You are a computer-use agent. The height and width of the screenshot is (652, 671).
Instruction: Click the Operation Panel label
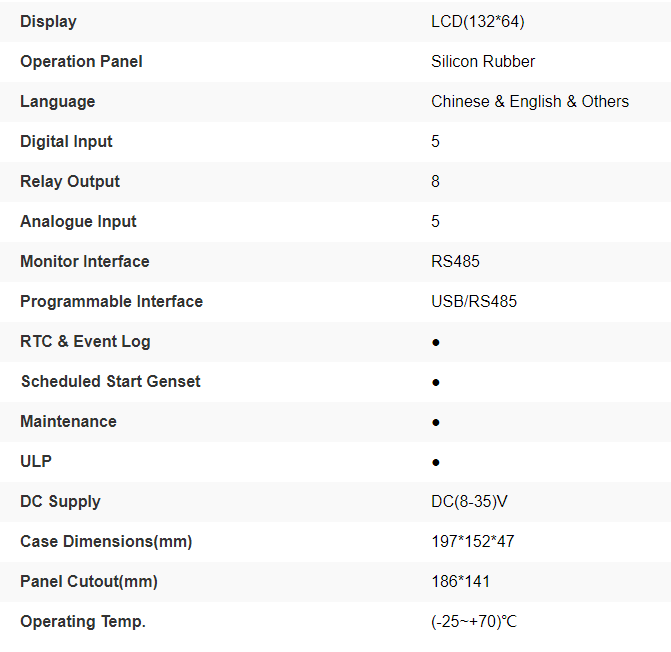click(x=81, y=61)
